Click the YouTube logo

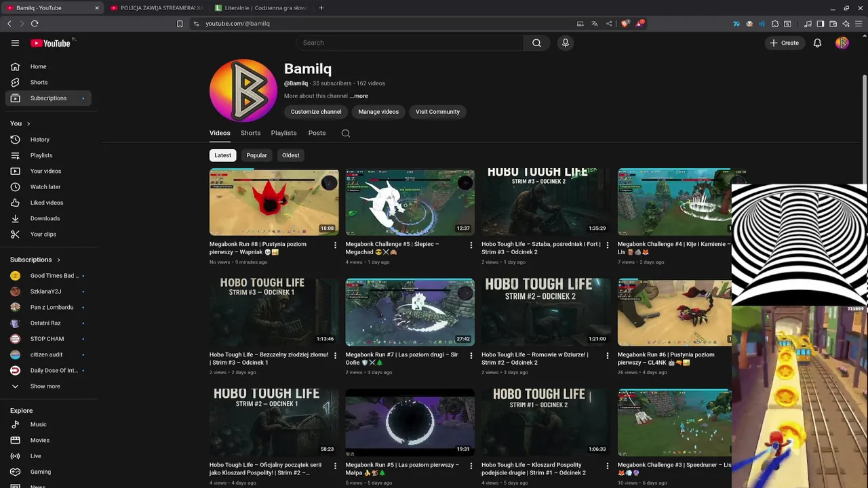(50, 43)
